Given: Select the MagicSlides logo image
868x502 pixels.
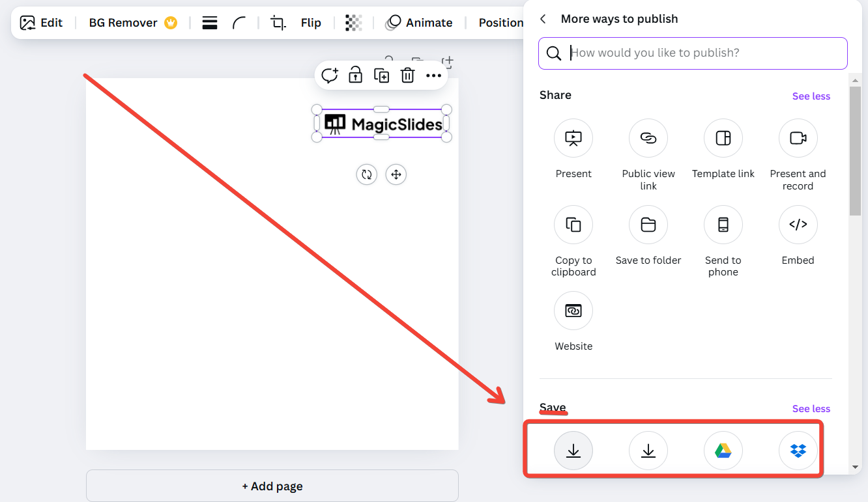Looking at the screenshot, I should (383, 123).
